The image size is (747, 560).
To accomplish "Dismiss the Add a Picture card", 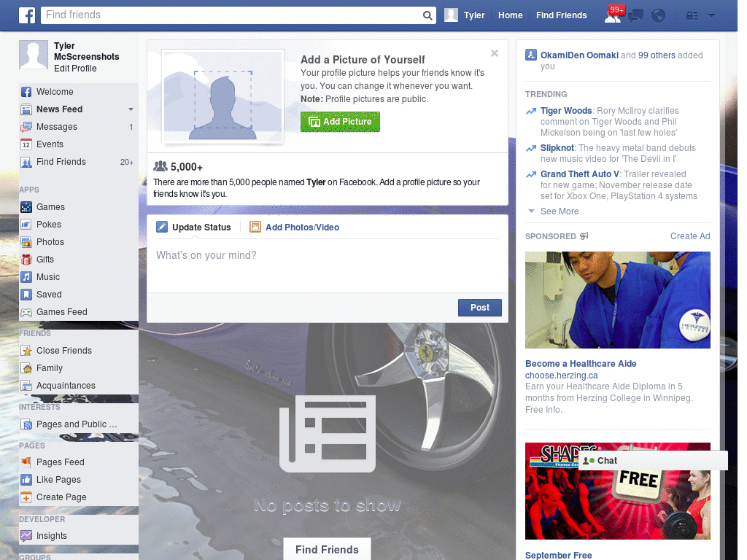I will tap(495, 53).
